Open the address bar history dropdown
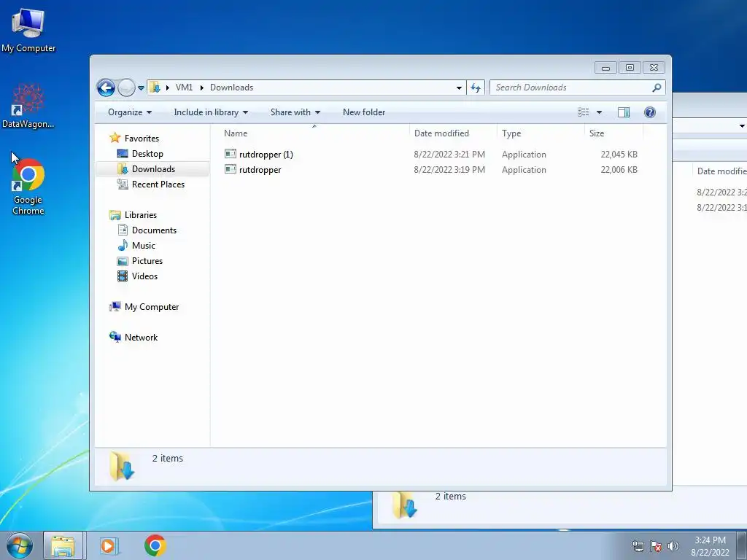This screenshot has width=747, height=560. 459,87
